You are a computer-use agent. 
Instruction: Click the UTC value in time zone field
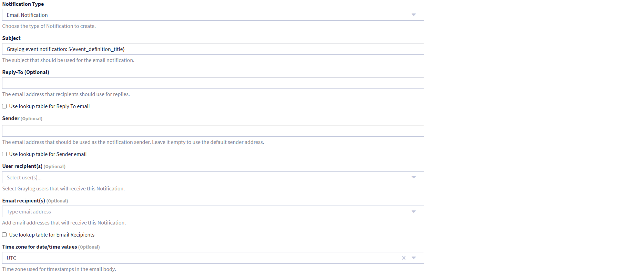coord(11,258)
